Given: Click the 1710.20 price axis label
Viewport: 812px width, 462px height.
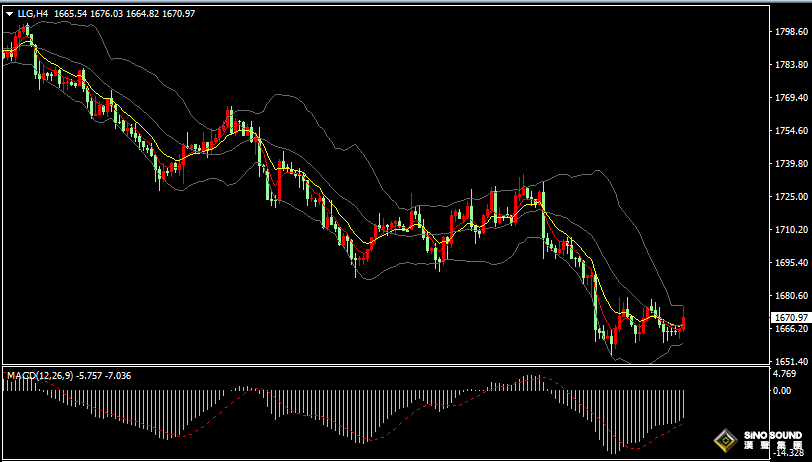Looking at the screenshot, I should pyautogui.click(x=789, y=229).
